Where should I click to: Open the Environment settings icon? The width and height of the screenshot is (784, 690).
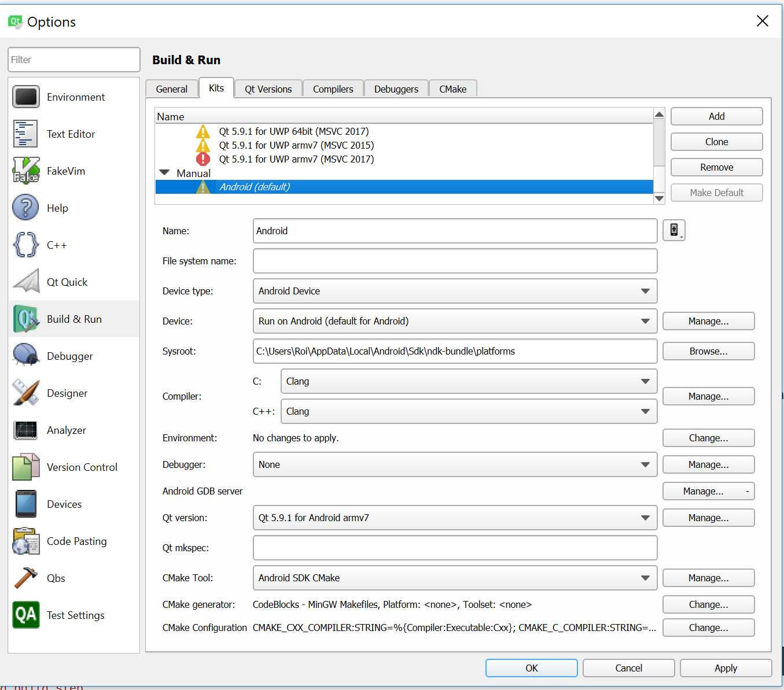[26, 97]
